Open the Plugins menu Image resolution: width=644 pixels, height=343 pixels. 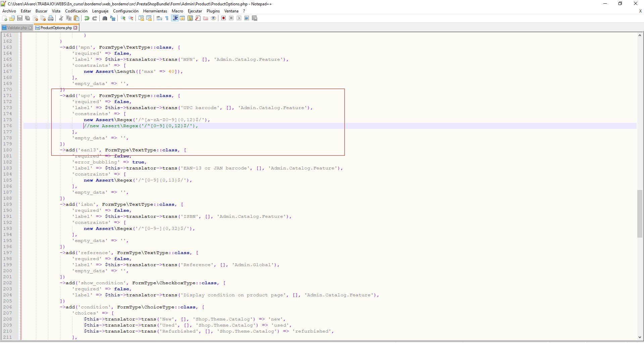click(213, 11)
